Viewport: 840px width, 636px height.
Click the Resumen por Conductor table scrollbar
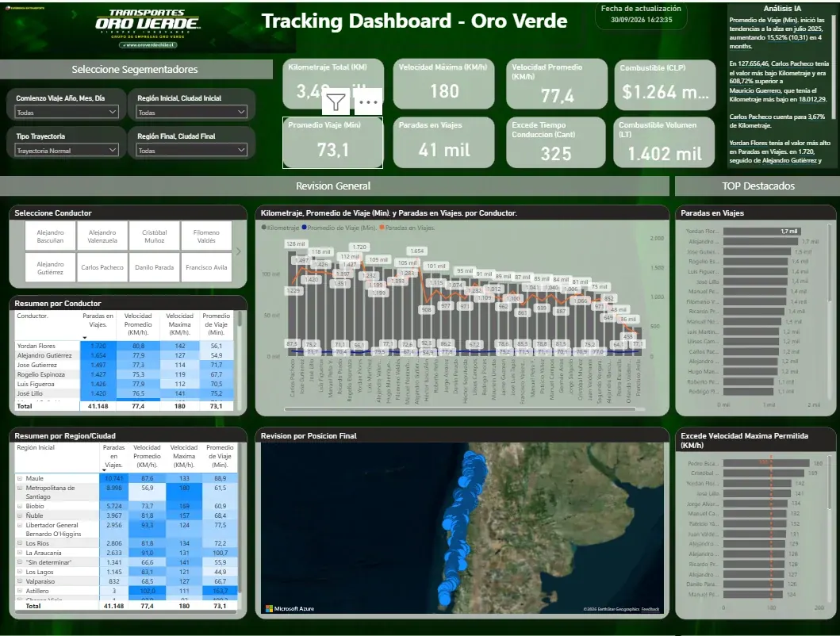tap(240, 319)
